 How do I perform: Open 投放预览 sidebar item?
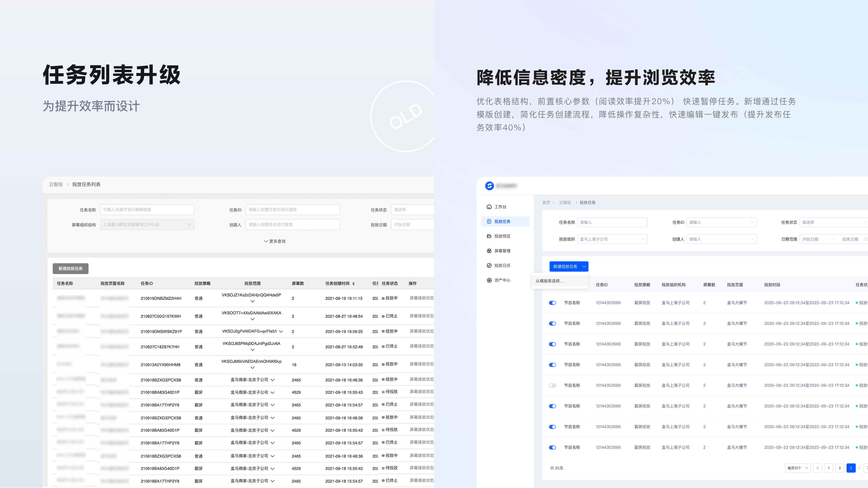(x=499, y=236)
